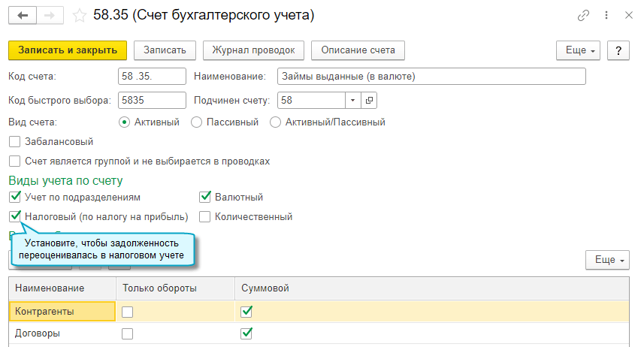644x347 pixels.
Task: Add window to favorites with star icon
Action: click(x=78, y=15)
